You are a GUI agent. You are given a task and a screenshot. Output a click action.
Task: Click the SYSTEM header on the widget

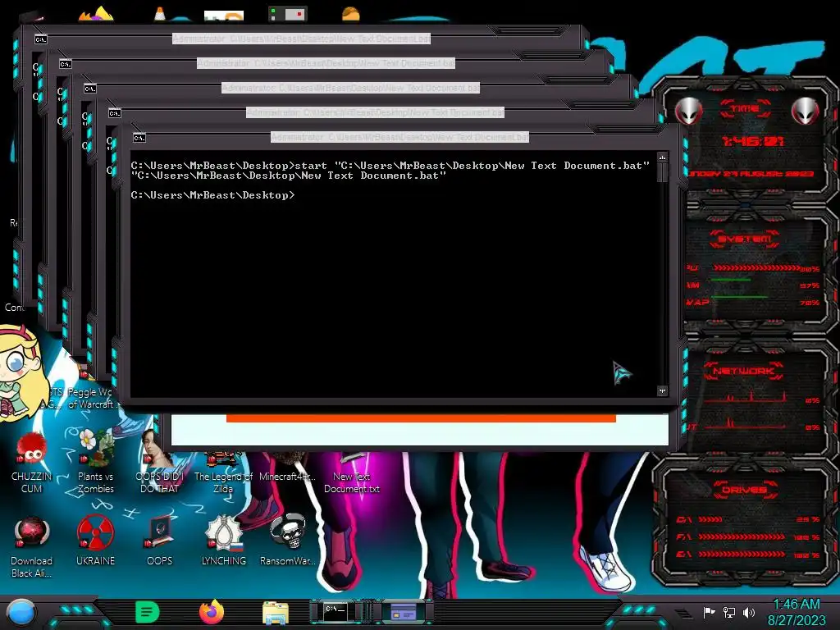[745, 239]
